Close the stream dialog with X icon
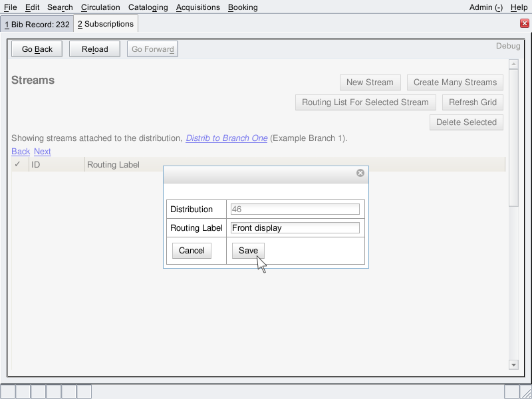Viewport: 532px width, 399px height. pyautogui.click(x=360, y=173)
